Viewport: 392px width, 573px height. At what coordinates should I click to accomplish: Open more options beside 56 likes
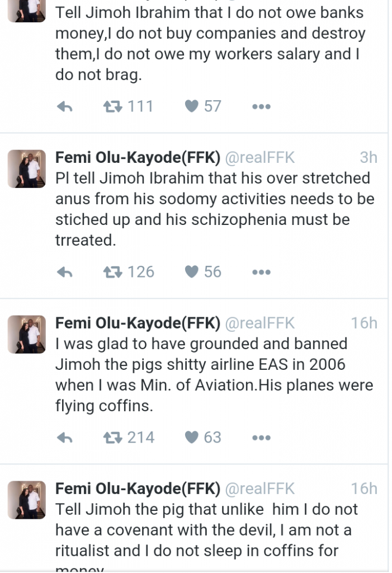pyautogui.click(x=261, y=273)
